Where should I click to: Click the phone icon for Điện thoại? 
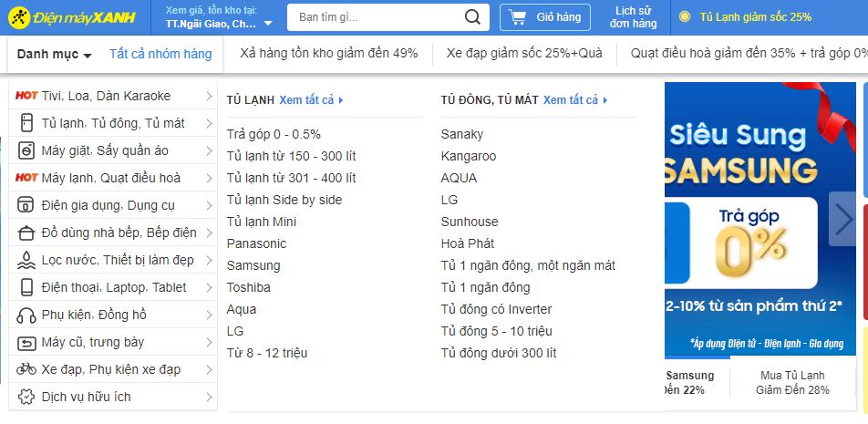(x=26, y=287)
